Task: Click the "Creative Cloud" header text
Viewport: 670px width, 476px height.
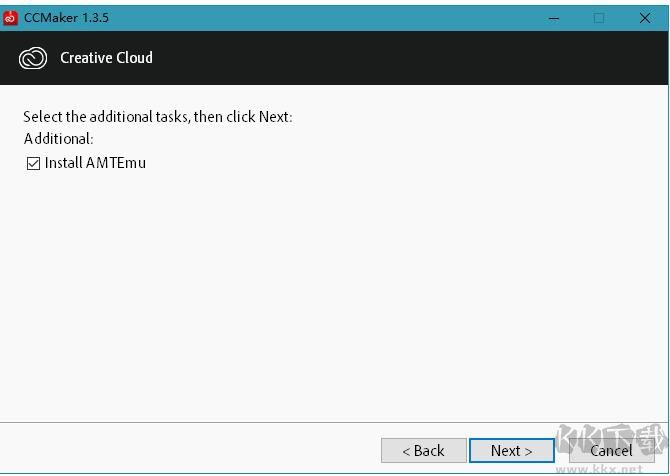Action: (106, 58)
